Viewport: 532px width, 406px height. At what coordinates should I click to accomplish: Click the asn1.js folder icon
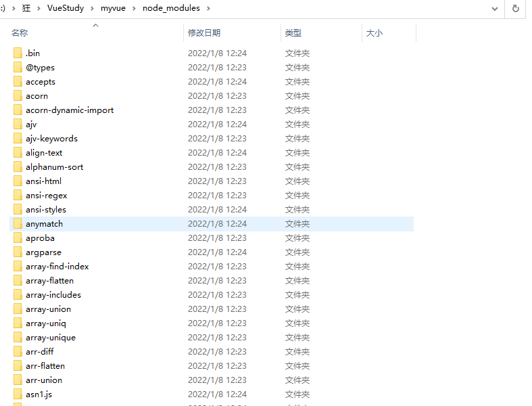[x=18, y=394]
